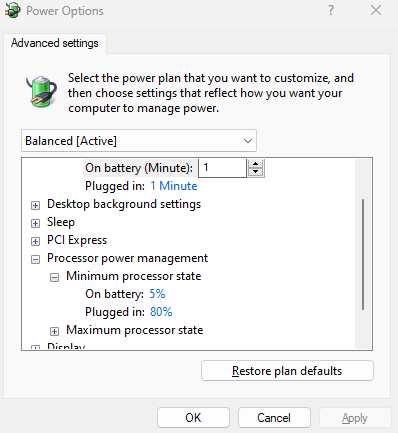
Task: Decrease On battery minutes with down arrow
Action: pos(256,172)
